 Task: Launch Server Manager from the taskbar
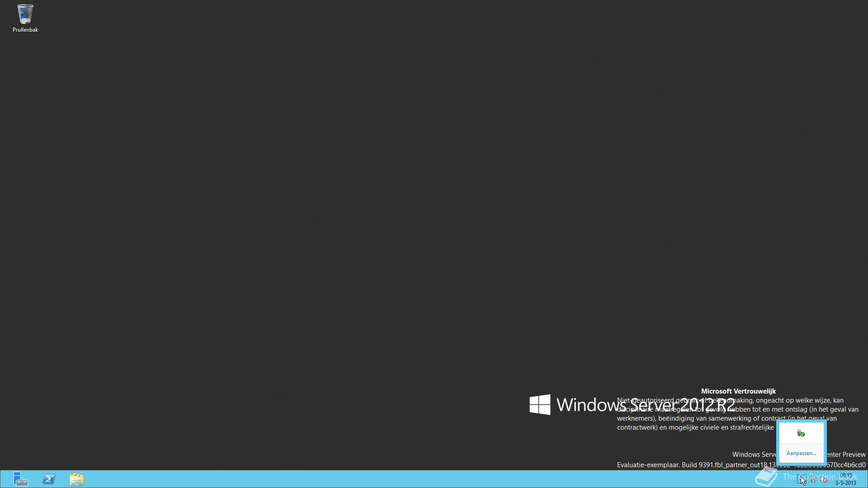click(x=20, y=479)
